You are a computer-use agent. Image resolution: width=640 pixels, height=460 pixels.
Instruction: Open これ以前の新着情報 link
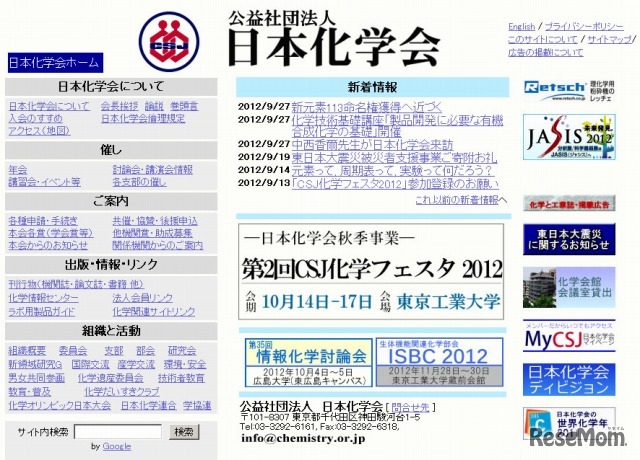pyautogui.click(x=457, y=200)
